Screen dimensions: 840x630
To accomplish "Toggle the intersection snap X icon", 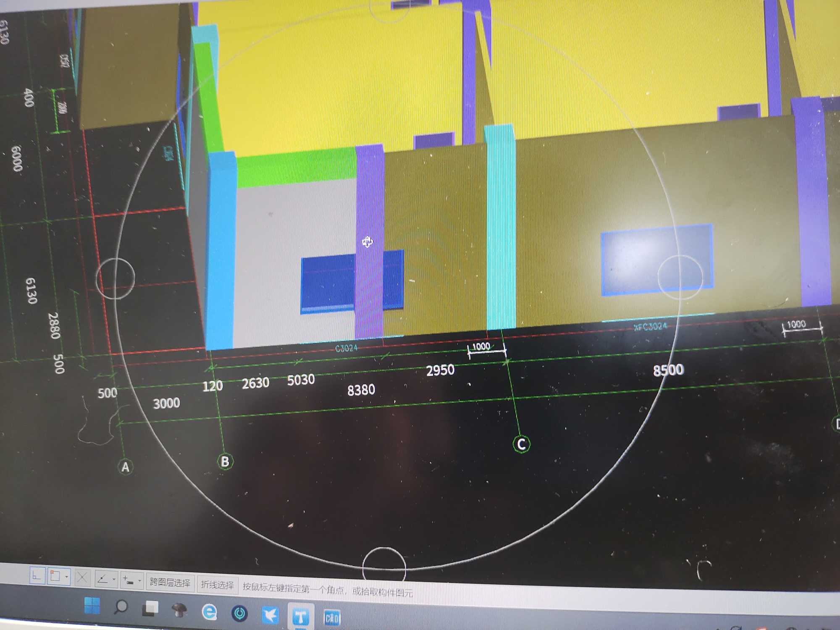I will coord(82,577).
